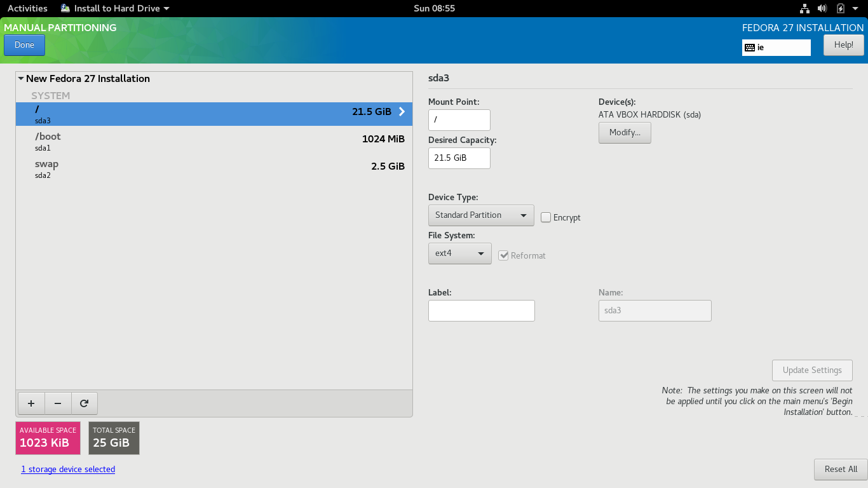This screenshot has width=868, height=488.
Task: Click the SYSTEM section heading
Action: (51, 96)
